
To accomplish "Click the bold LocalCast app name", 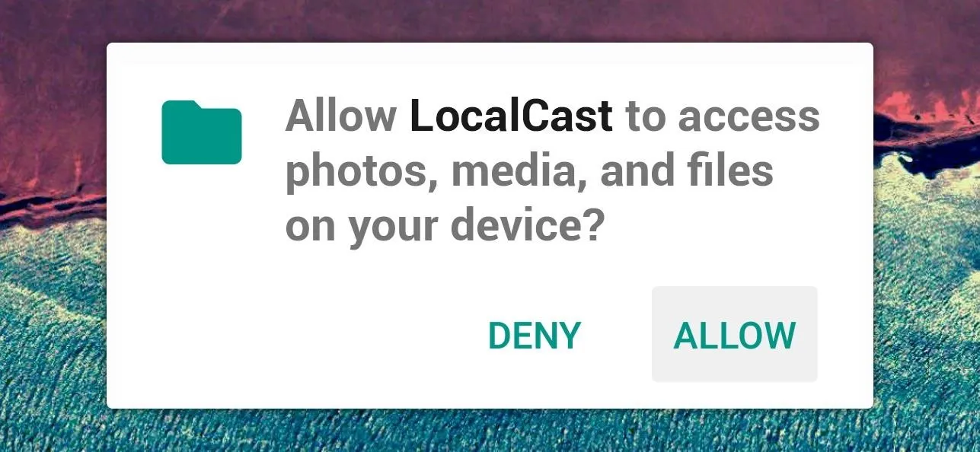I will pos(511,116).
